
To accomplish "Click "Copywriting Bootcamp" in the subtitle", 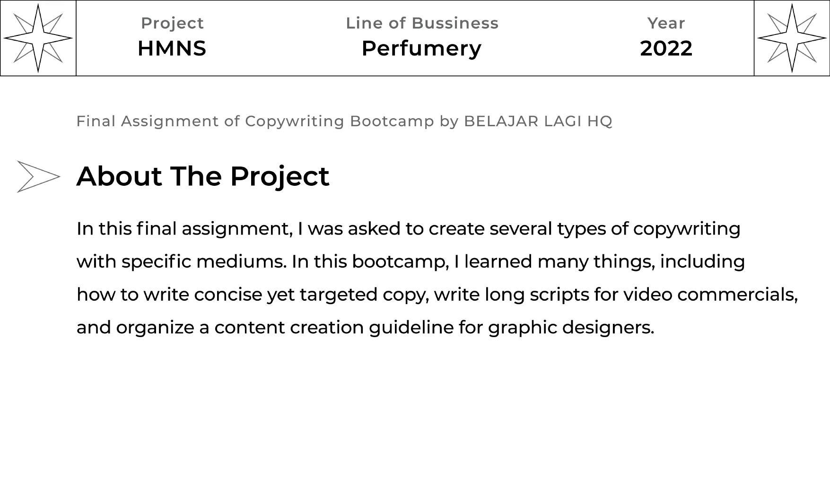I will 340,121.
